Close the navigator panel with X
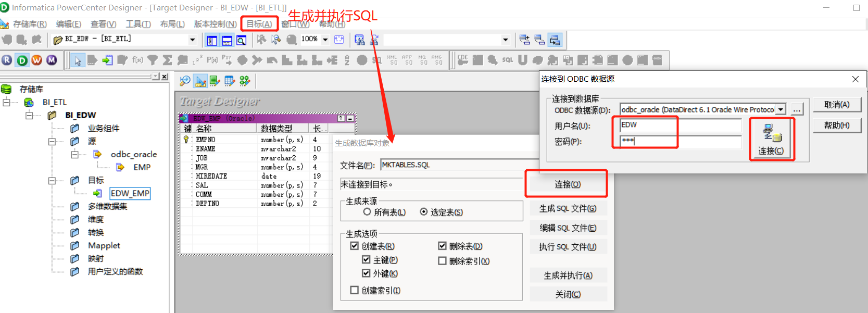Image resolution: width=868 pixels, height=313 pixels. pos(165,77)
